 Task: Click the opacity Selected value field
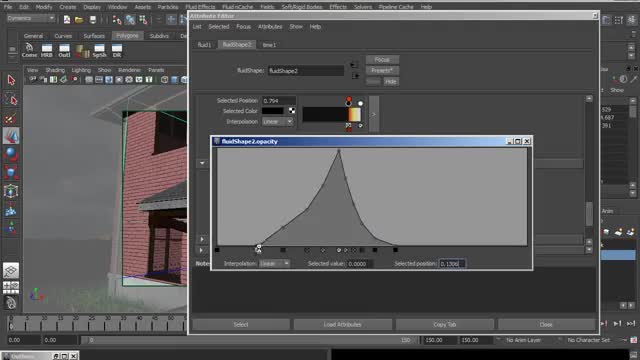tap(359, 264)
